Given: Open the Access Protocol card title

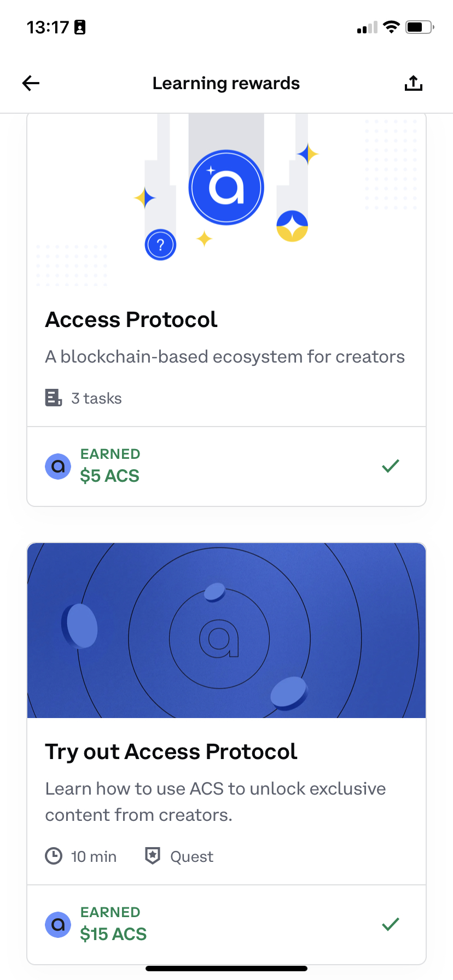Looking at the screenshot, I should [x=131, y=320].
